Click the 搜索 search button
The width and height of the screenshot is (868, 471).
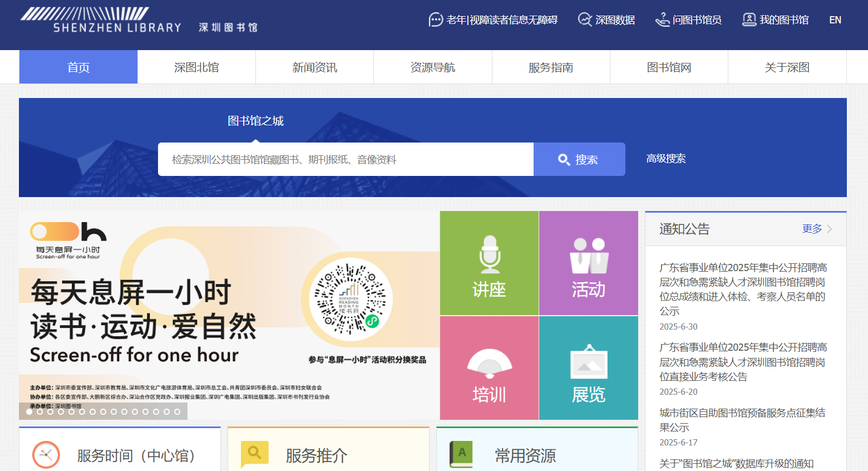[x=579, y=159]
